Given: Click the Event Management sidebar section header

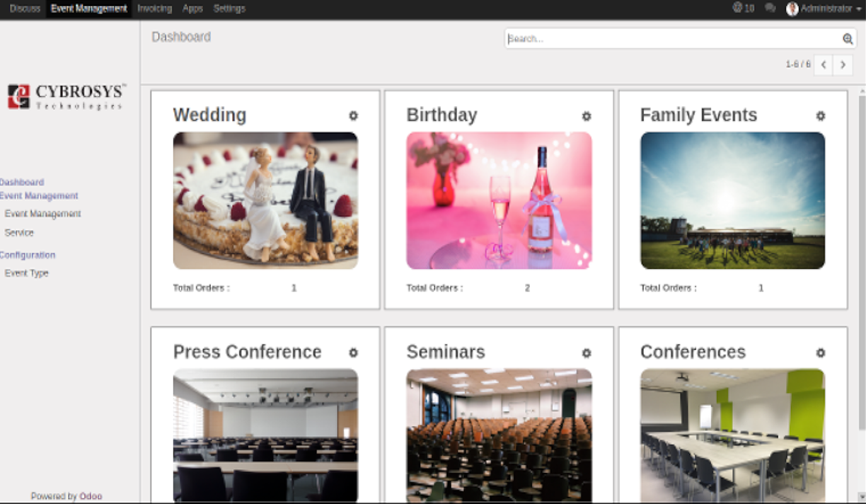Looking at the screenshot, I should pos(39,196).
